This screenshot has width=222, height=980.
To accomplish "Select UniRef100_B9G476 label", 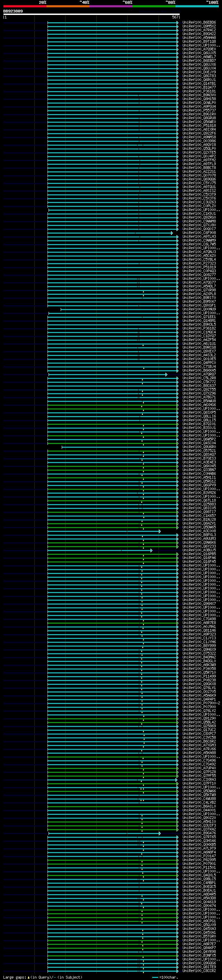I will (x=199, y=833).
